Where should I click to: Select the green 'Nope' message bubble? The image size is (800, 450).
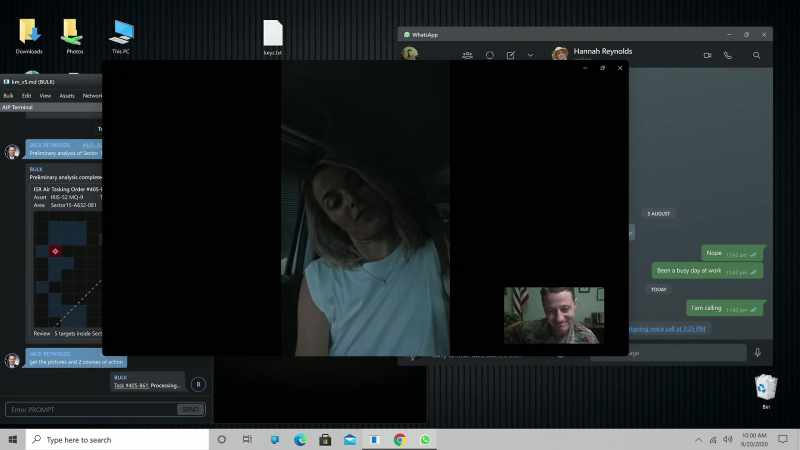coord(732,253)
